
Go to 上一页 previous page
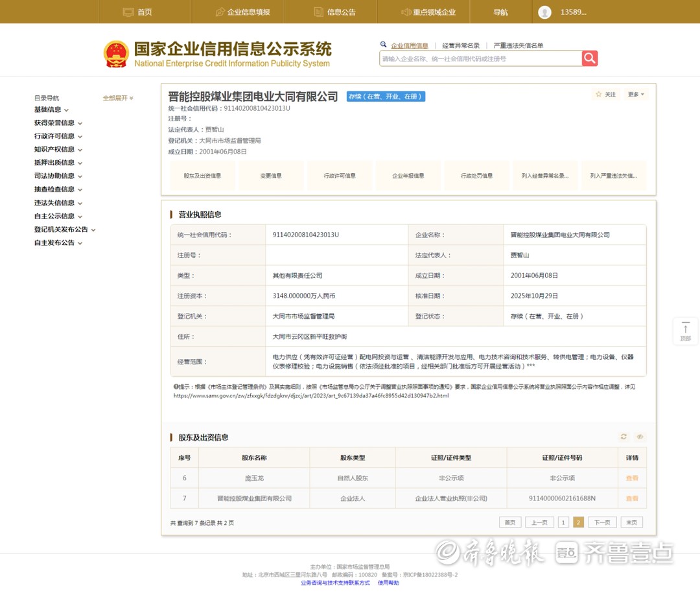click(x=539, y=522)
